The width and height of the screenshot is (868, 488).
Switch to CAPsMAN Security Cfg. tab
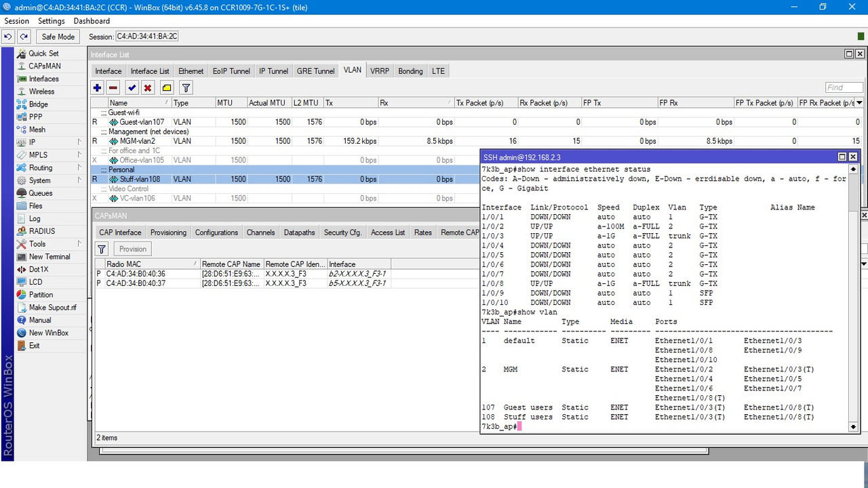pyautogui.click(x=342, y=232)
